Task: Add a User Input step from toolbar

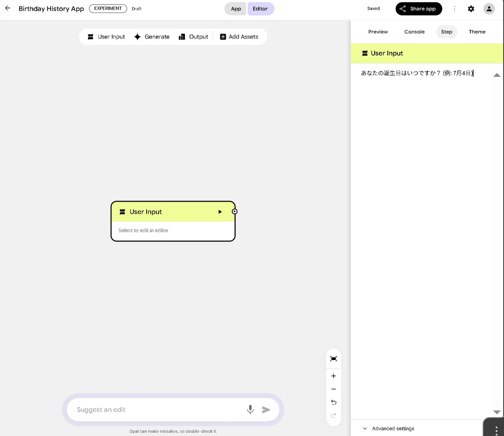Action: [x=106, y=37]
